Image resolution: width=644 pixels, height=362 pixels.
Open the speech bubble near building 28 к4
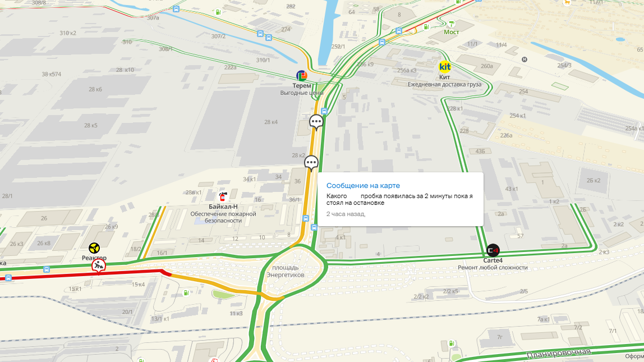(316, 122)
